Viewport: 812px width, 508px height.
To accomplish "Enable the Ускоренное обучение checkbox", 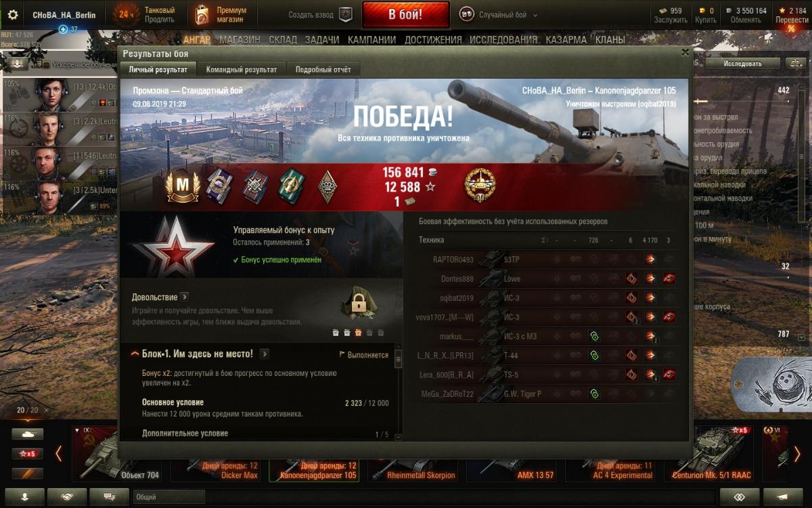I will (47, 65).
